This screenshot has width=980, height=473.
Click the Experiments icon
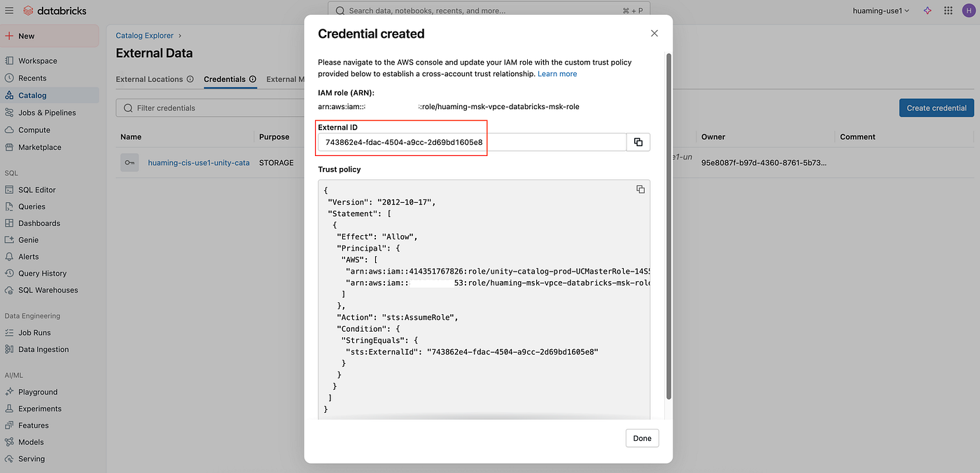(10, 409)
